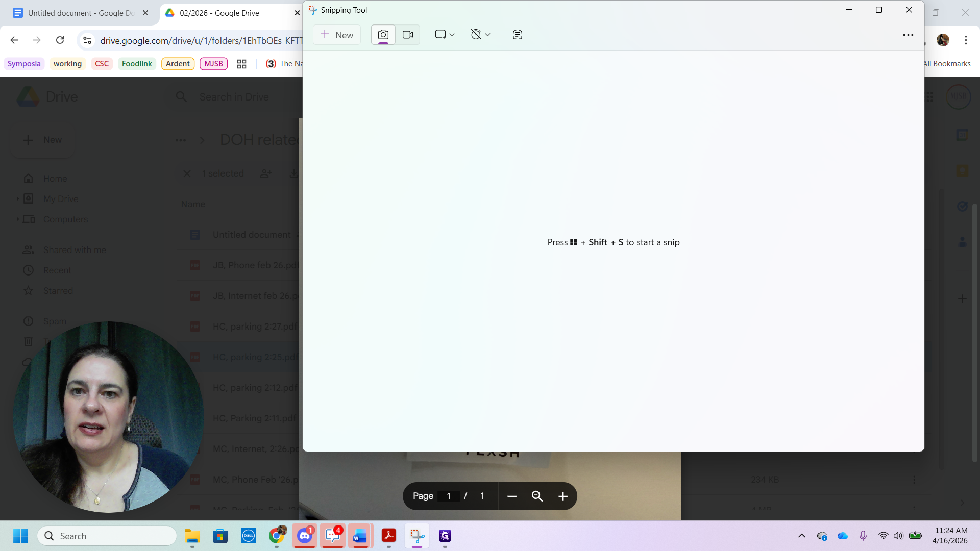Show hidden system tray icons
The height and width of the screenshot is (551, 980).
coord(801,536)
